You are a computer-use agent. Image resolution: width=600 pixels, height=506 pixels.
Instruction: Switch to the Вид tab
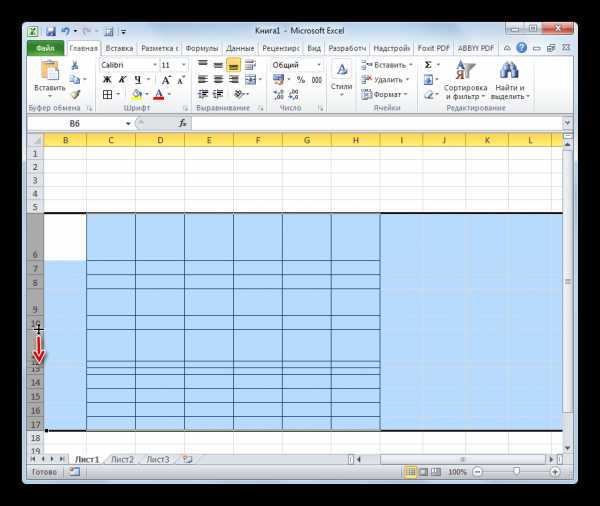coord(314,48)
